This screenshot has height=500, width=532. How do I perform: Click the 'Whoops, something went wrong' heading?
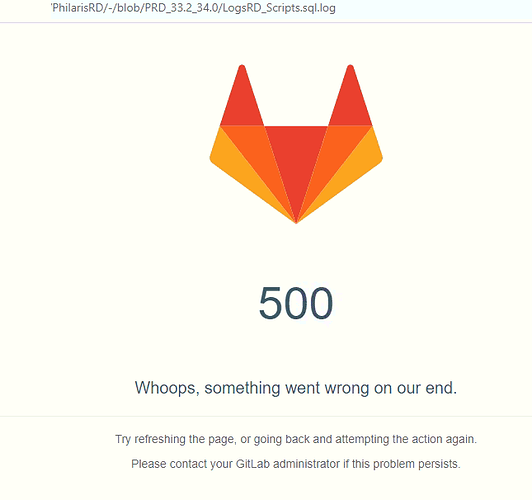[x=296, y=388]
